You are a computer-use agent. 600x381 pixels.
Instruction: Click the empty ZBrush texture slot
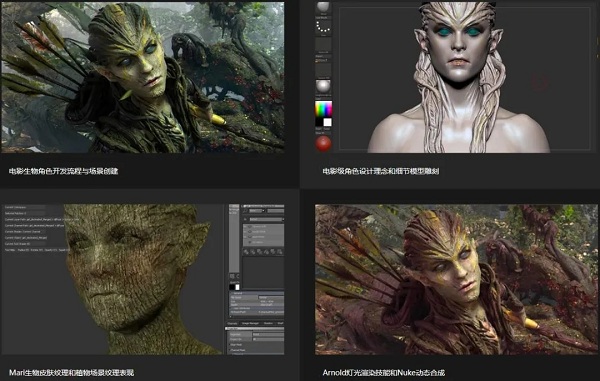point(323,70)
